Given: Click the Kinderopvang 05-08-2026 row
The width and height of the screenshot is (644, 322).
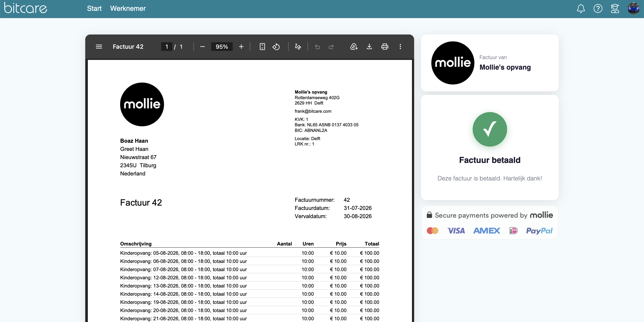Looking at the screenshot, I should coord(249,253).
